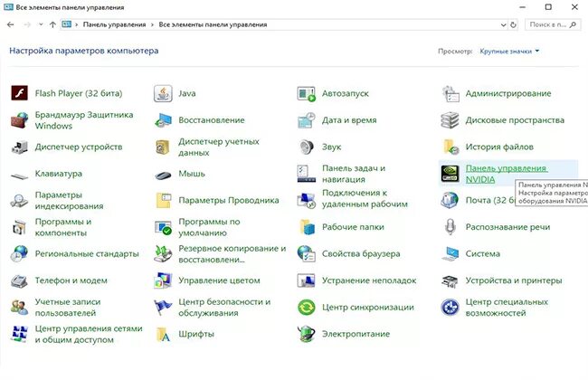
Task: Click the Телефон и модем icon
Action: point(19,280)
